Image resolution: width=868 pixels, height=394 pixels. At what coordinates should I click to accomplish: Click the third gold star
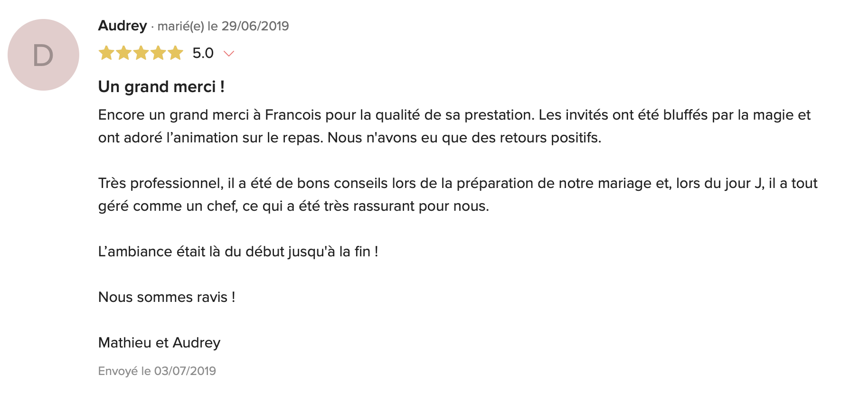tap(141, 53)
